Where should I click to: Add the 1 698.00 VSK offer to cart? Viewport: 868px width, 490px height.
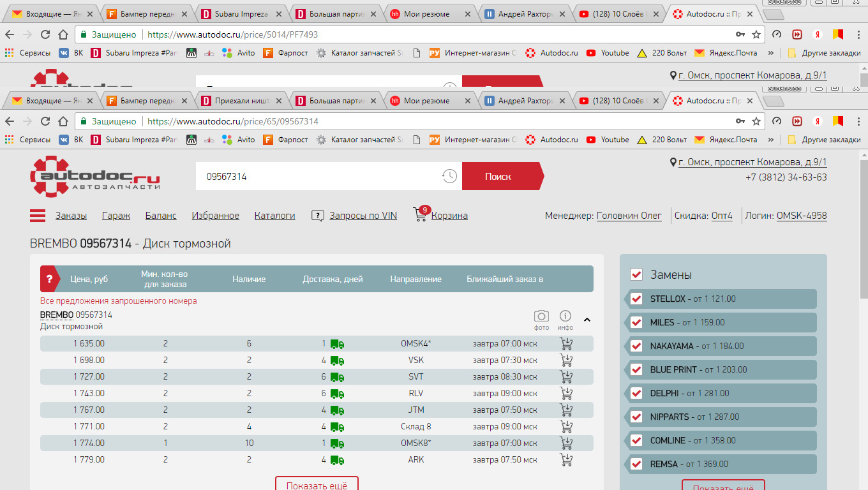tap(566, 360)
